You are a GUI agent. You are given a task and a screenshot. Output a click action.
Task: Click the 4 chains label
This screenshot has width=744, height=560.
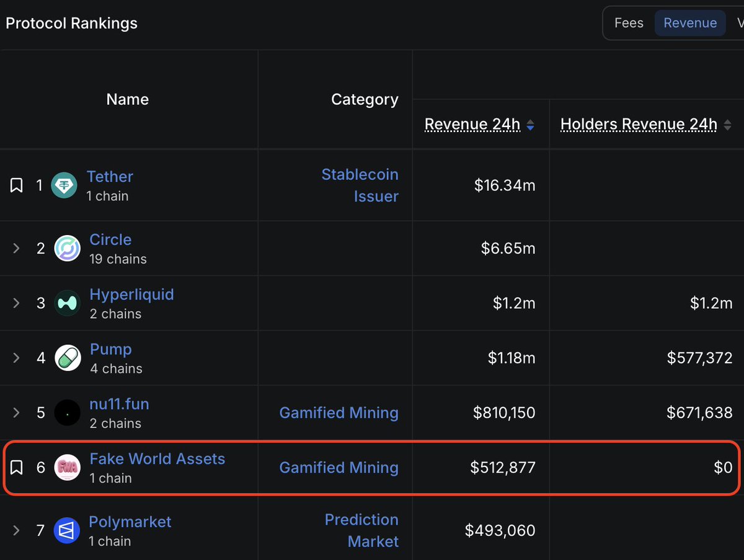pos(116,368)
